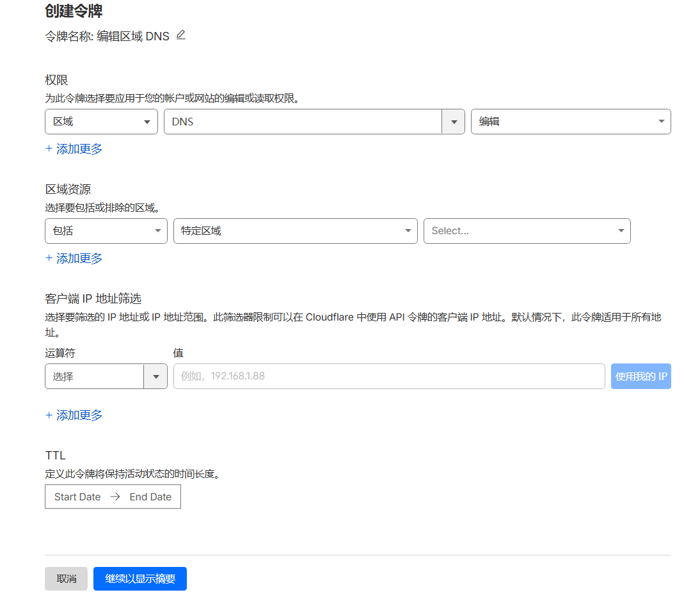Open the 区域 permission scope dropdown
700x597 pixels.
[101, 122]
